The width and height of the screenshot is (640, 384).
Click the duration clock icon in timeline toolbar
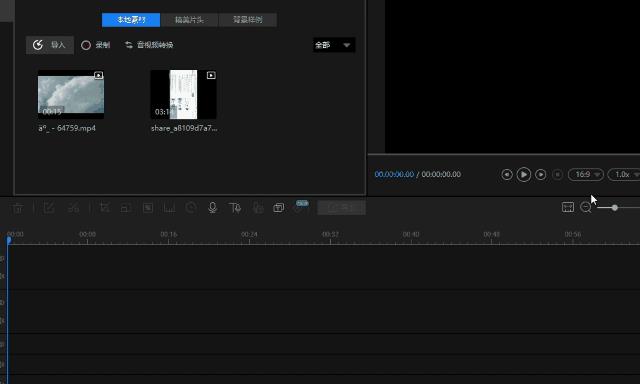(191, 208)
